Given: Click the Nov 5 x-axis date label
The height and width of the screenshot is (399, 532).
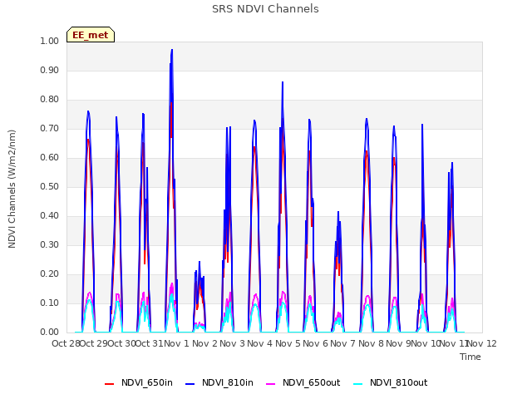Looking at the screenshot, I should coord(288,343).
